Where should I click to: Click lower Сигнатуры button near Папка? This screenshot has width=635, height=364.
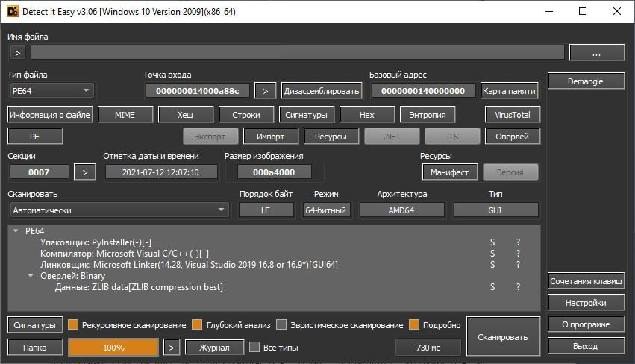point(35,325)
